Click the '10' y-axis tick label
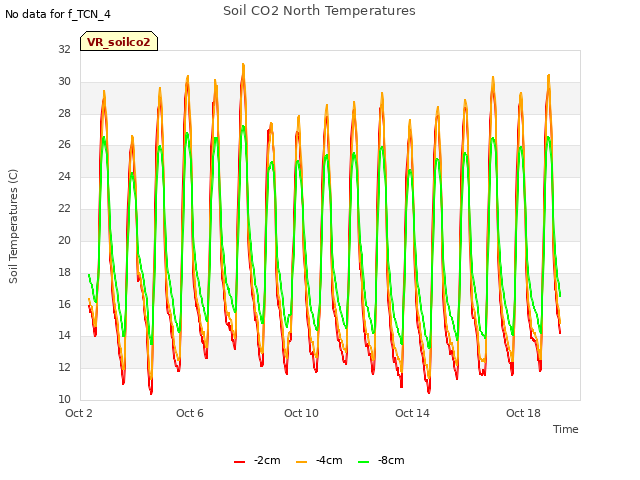Viewport: 640px width, 480px height. point(64,399)
